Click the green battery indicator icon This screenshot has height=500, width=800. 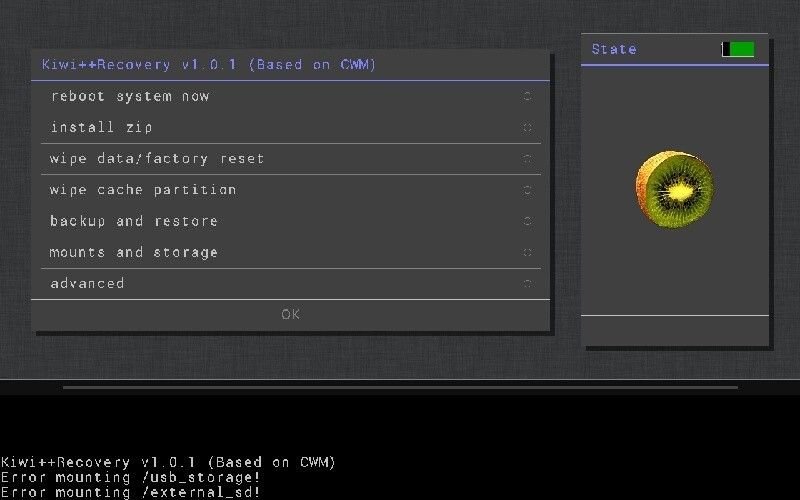(738, 49)
